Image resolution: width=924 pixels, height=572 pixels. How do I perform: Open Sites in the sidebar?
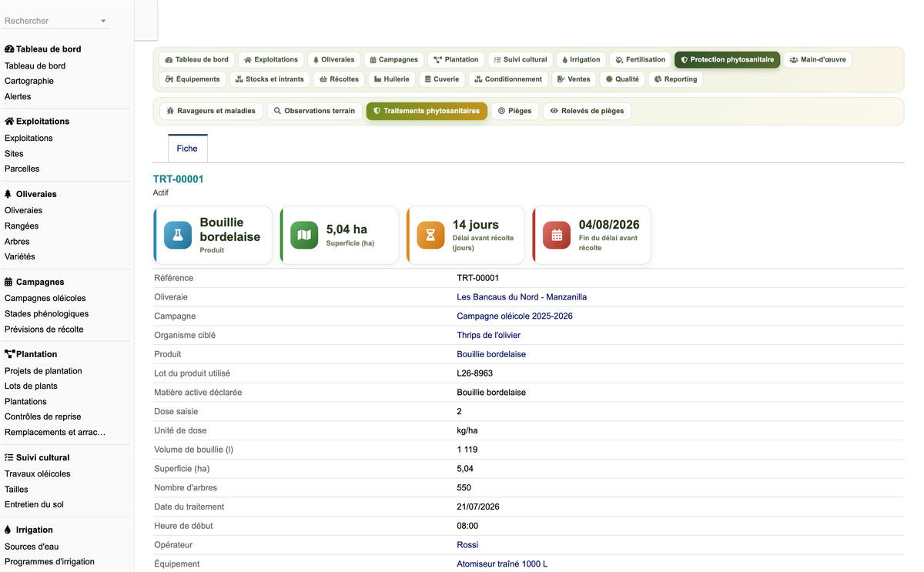tap(14, 153)
